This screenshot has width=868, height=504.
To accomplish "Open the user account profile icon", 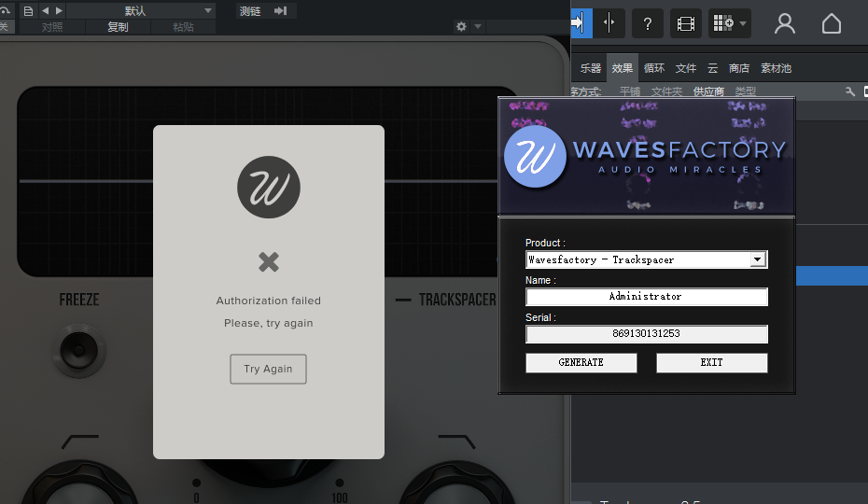I will tap(784, 23).
